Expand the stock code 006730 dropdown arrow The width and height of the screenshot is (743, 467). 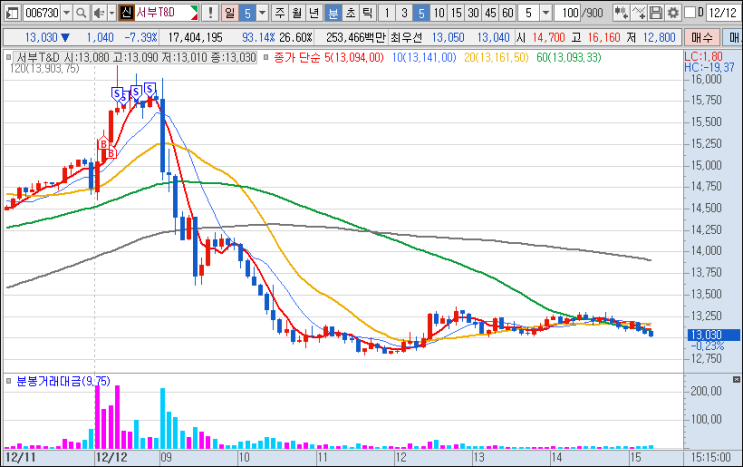pos(67,13)
